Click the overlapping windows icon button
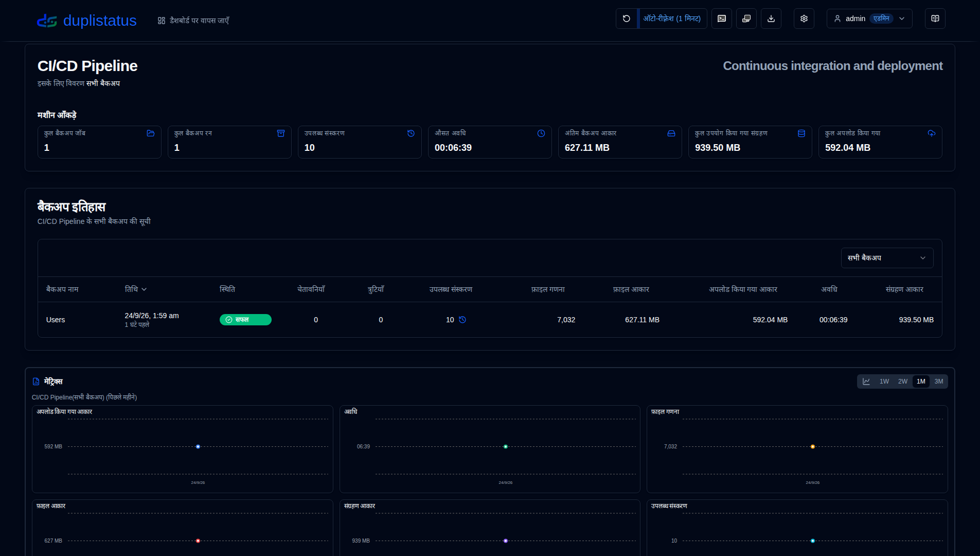The image size is (980, 556). point(746,19)
